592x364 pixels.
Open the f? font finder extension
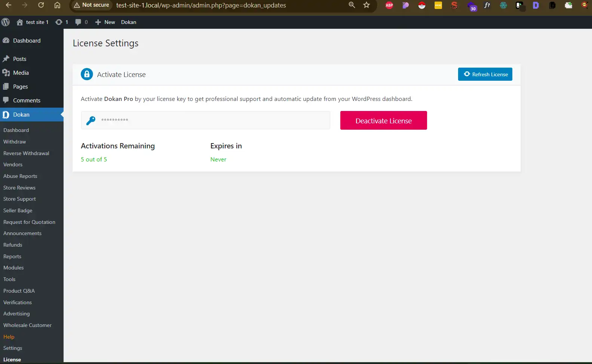[487, 5]
